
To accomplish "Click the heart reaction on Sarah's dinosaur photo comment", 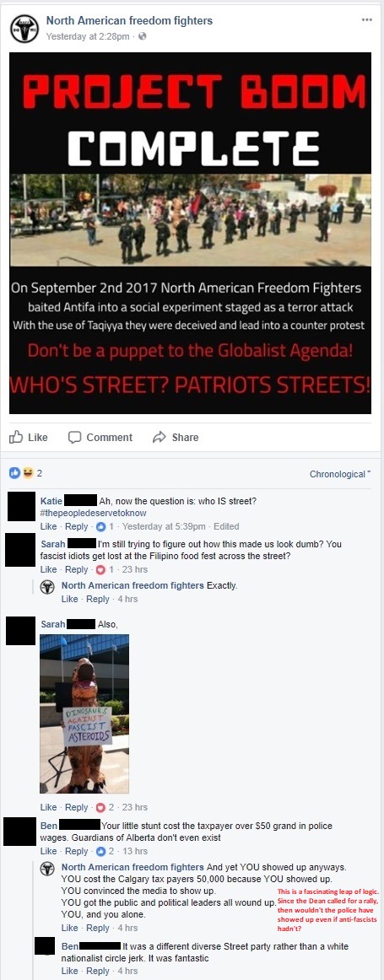I will pyautogui.click(x=100, y=807).
